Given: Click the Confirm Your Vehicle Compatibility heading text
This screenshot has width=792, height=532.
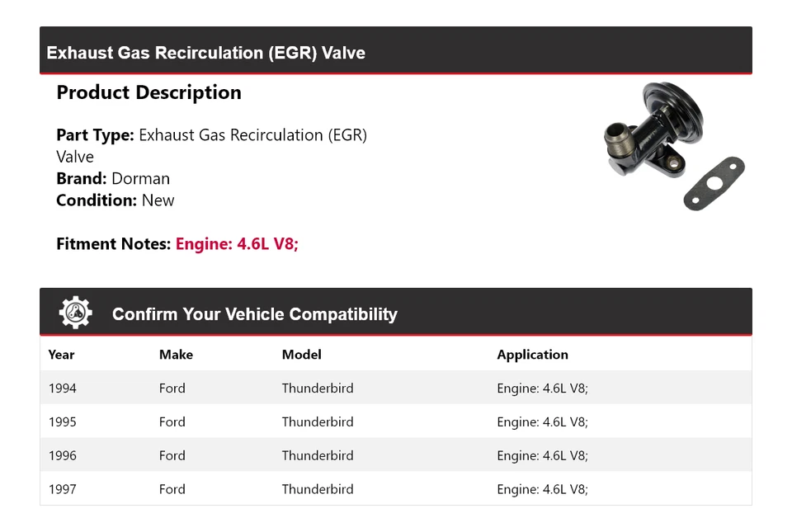Looking at the screenshot, I should (x=254, y=314).
